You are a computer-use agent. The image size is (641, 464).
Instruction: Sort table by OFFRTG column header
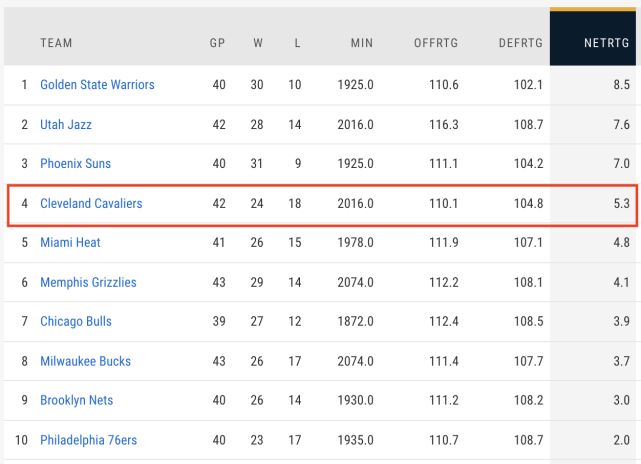436,43
